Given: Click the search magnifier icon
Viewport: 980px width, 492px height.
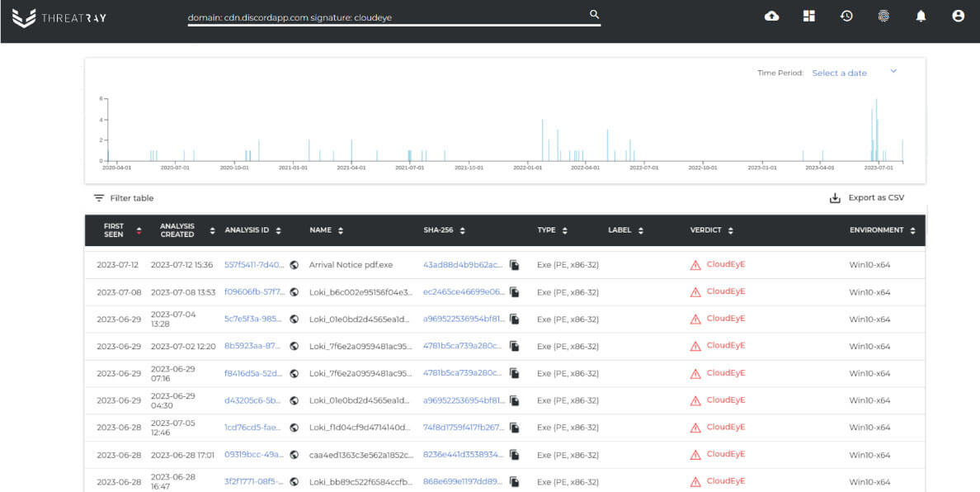Looking at the screenshot, I should coord(595,14).
